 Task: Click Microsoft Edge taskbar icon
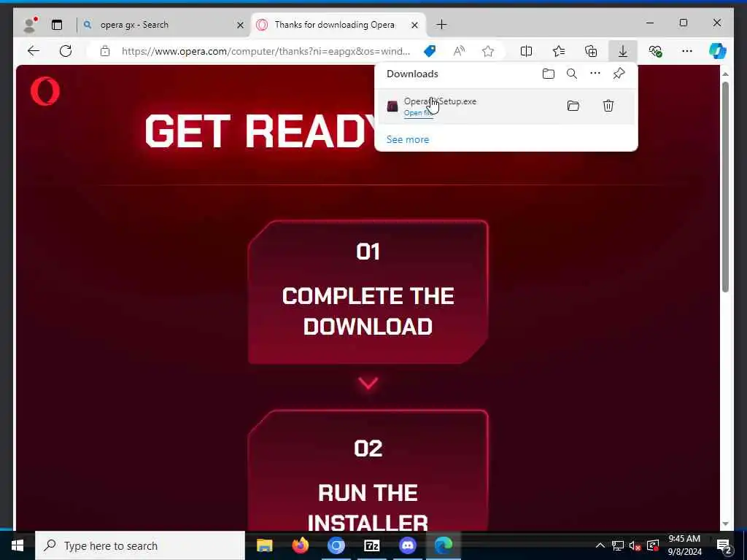coord(443,545)
